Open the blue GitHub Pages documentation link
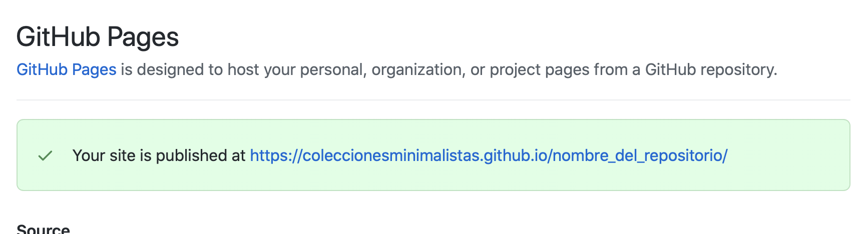 [66, 69]
